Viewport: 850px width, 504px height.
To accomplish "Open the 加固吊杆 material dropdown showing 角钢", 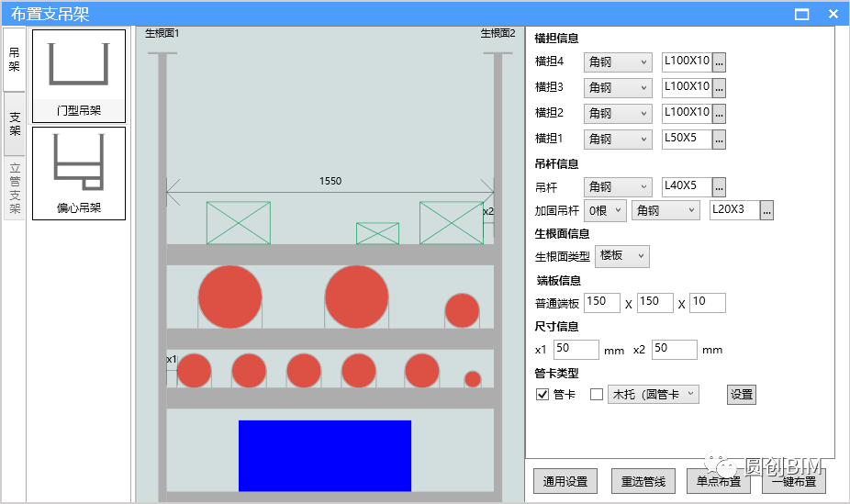I will coord(665,210).
